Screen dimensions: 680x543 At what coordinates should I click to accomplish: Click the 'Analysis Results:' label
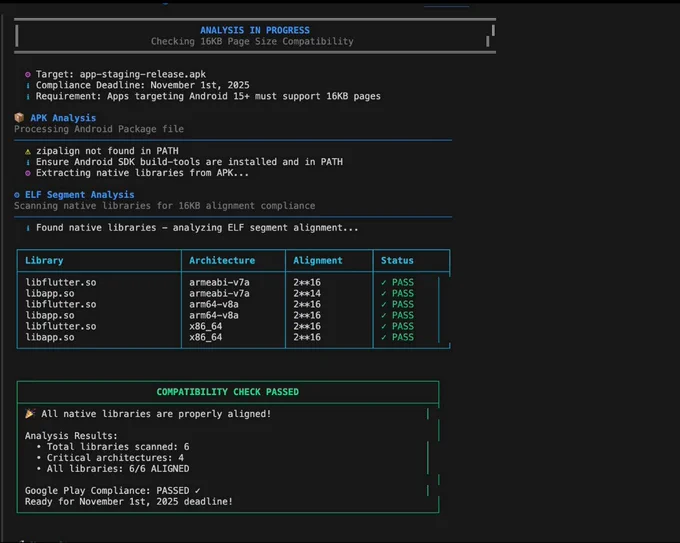[x=71, y=435]
